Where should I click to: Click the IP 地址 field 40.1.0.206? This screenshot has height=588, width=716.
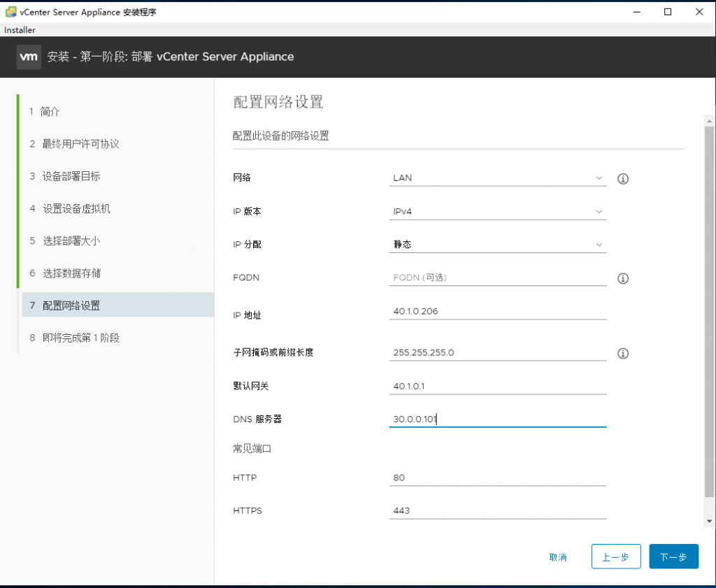point(498,311)
